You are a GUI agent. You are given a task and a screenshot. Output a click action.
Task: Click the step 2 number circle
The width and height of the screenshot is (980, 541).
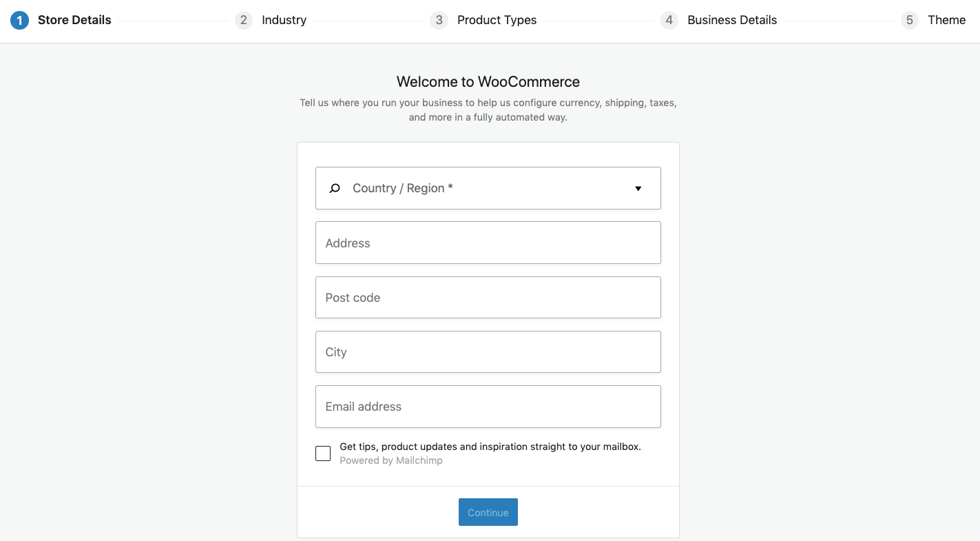244,20
